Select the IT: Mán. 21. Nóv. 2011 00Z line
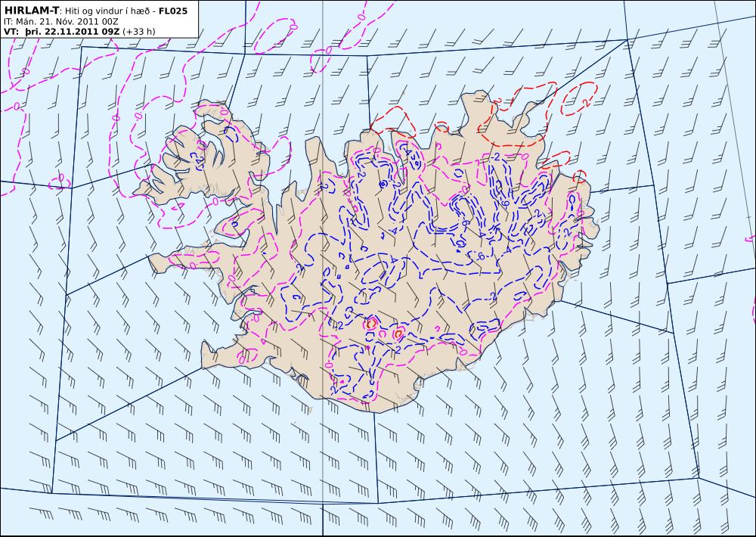The height and width of the screenshot is (537, 756). point(60,22)
